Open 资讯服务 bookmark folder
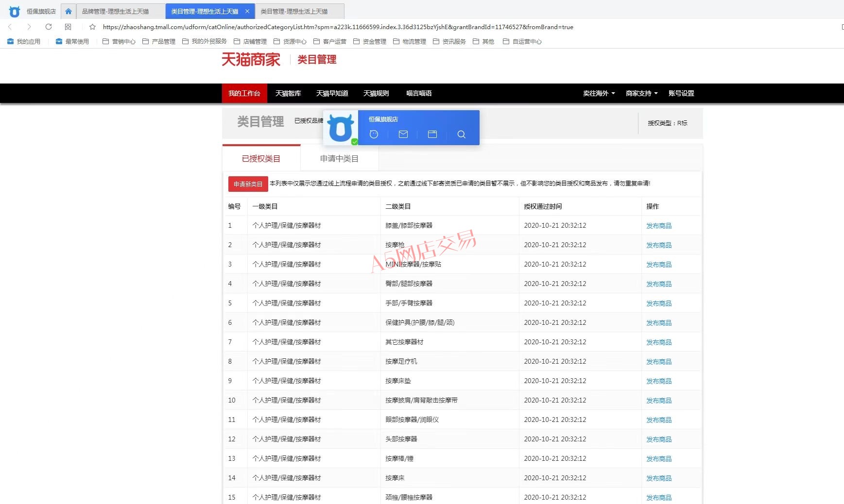 pos(449,42)
